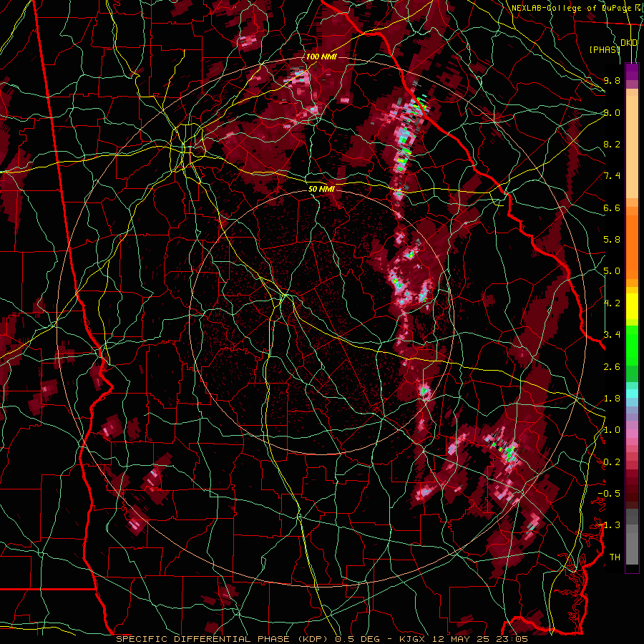
Task: Click the 0.2 scale value
Action: [612, 462]
